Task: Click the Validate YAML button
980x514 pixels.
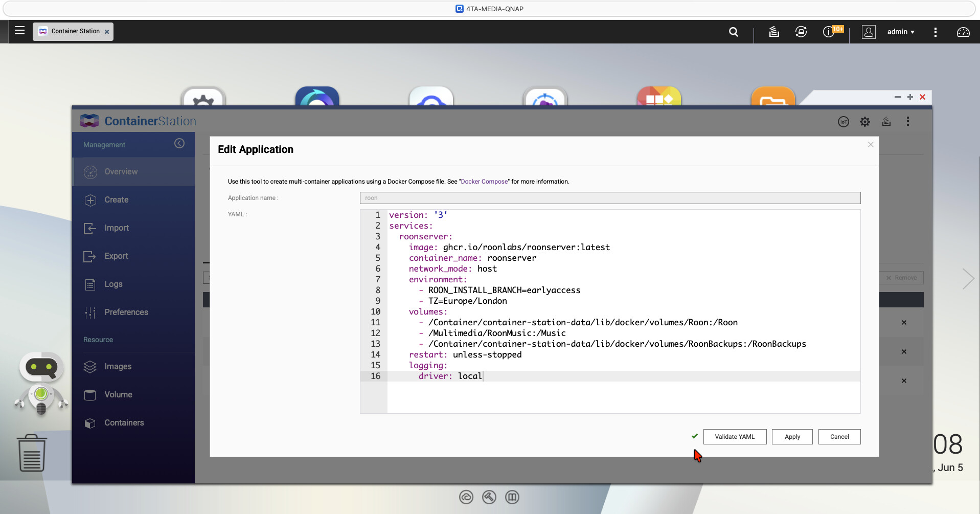Action: coord(735,437)
